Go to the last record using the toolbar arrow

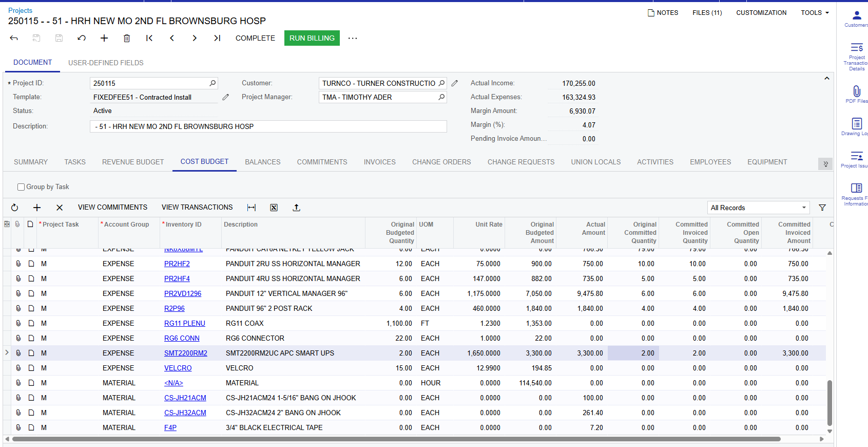(217, 38)
